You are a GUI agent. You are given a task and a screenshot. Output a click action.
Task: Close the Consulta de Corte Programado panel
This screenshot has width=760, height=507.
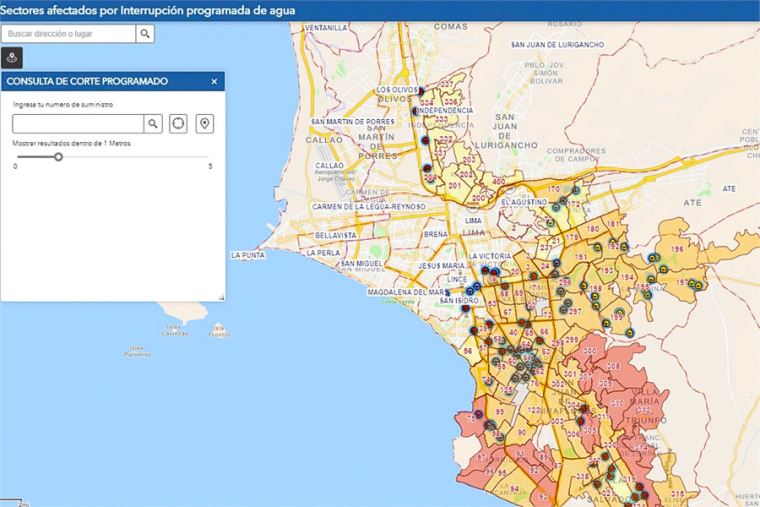(x=214, y=81)
